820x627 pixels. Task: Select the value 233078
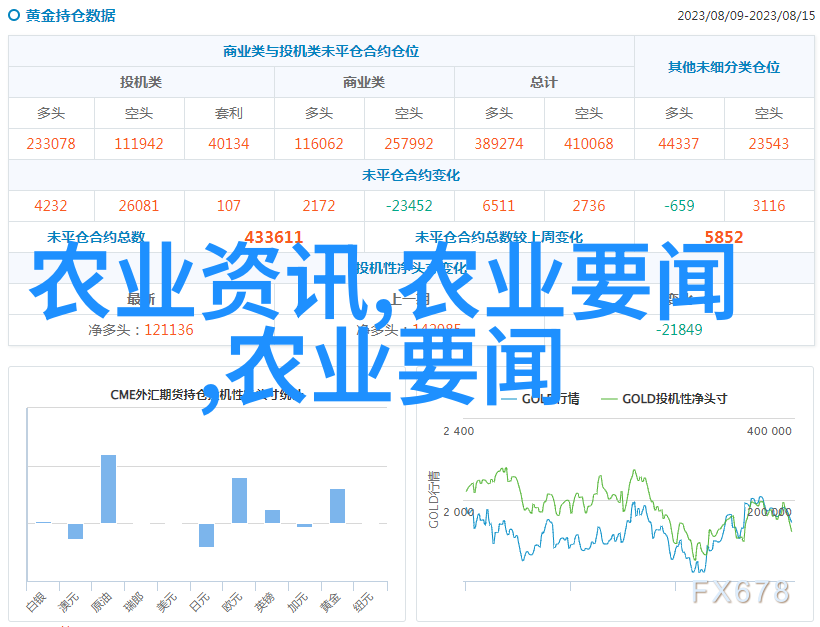click(51, 144)
